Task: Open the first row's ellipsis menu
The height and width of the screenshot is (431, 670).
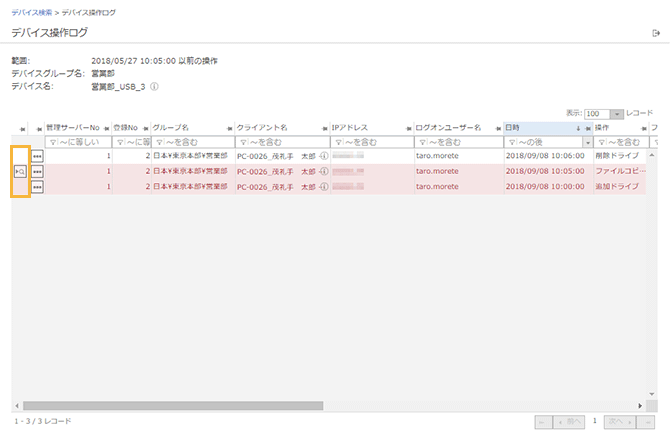Action: [38, 156]
